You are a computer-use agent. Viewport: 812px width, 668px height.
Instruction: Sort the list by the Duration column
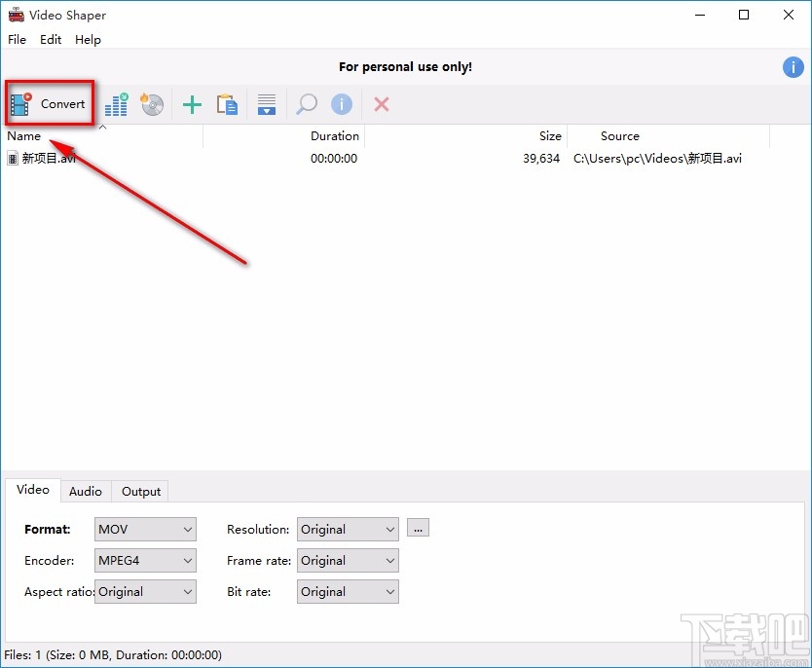point(283,136)
